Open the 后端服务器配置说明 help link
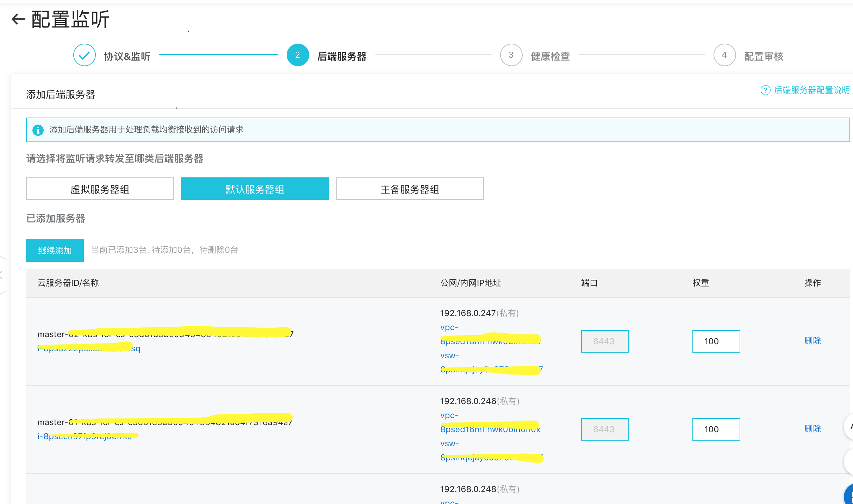Screen dimensions: 853x504 (x=812, y=90)
